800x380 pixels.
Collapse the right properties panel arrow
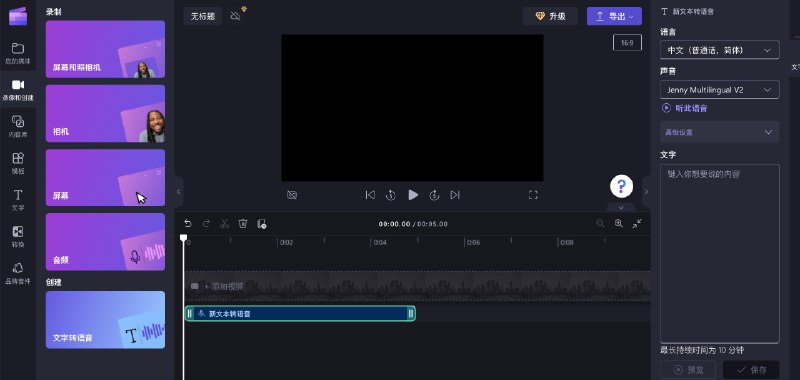[646, 192]
